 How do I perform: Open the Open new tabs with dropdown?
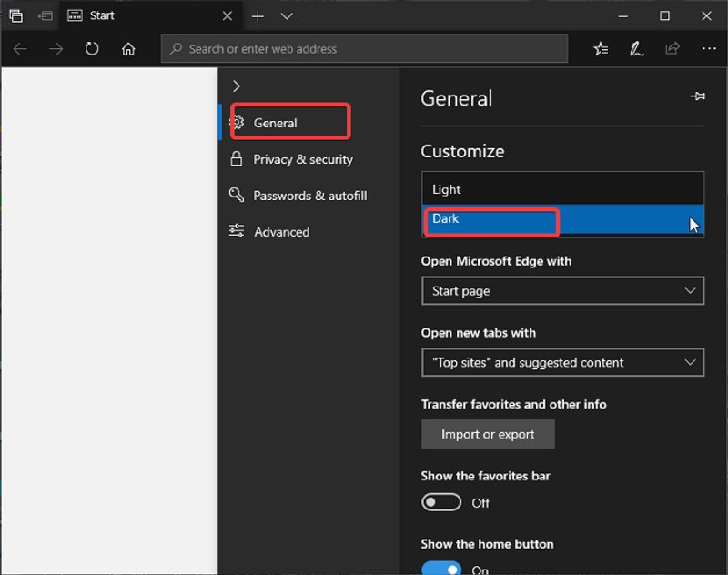click(562, 362)
